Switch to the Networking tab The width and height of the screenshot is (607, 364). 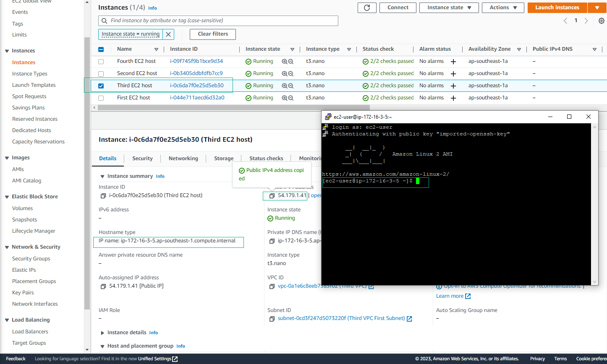tap(183, 158)
